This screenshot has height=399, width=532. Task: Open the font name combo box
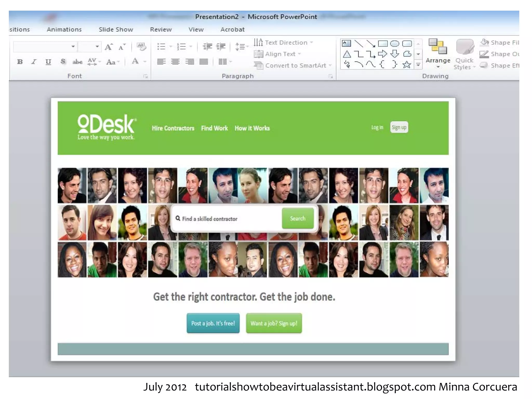click(73, 46)
